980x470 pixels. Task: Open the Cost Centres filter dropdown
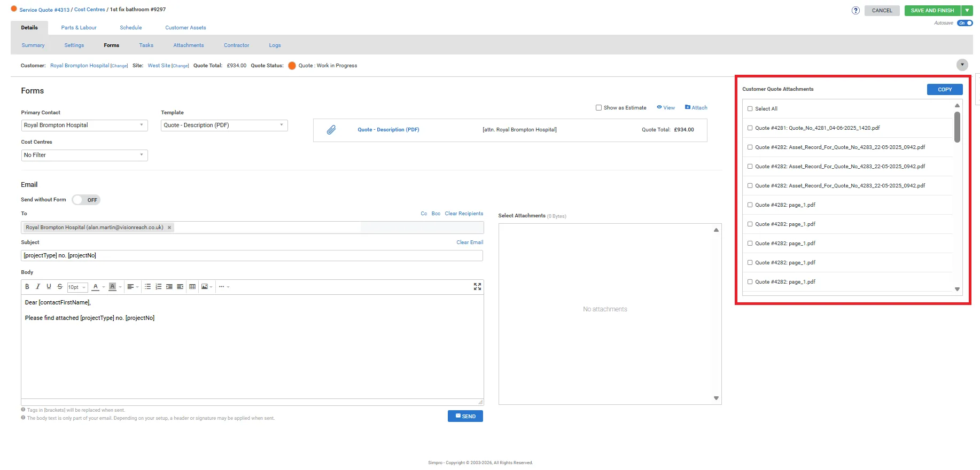(x=84, y=155)
